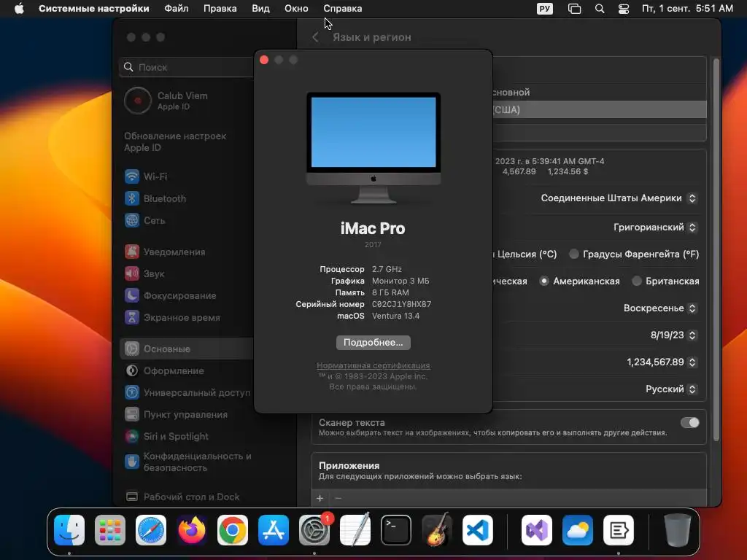Open region dropdown Соединенные Штаты Америки
The image size is (747, 560).
point(619,198)
